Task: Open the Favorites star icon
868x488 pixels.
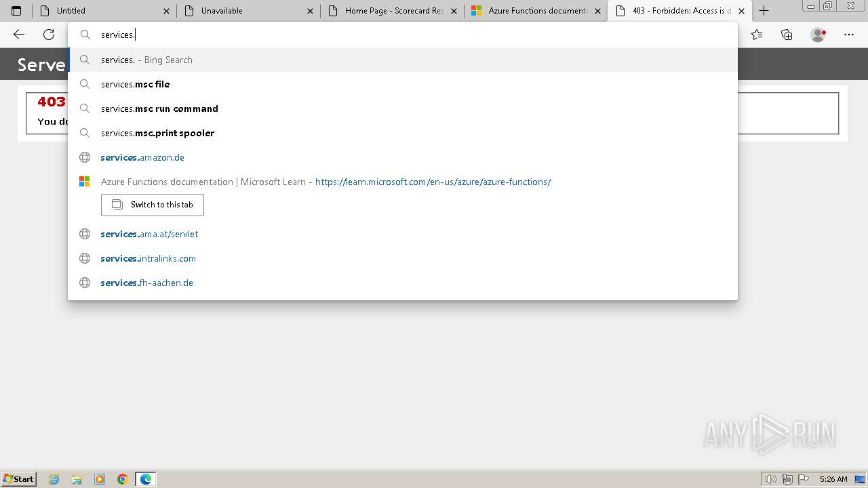Action: tap(757, 35)
